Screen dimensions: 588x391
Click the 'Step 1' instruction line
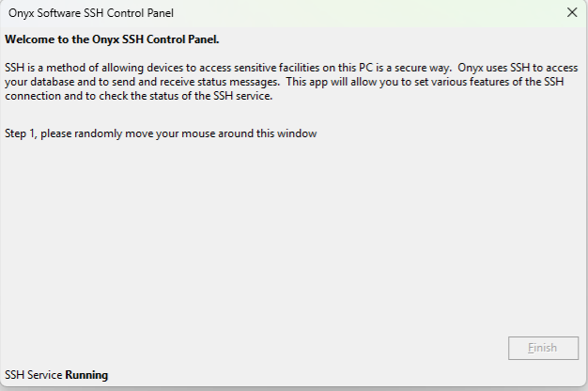(161, 133)
